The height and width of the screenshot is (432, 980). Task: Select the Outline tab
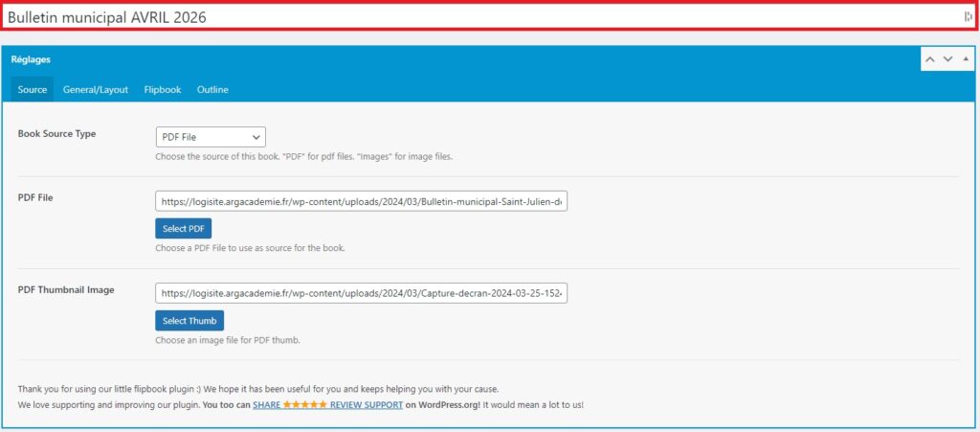pyautogui.click(x=212, y=90)
